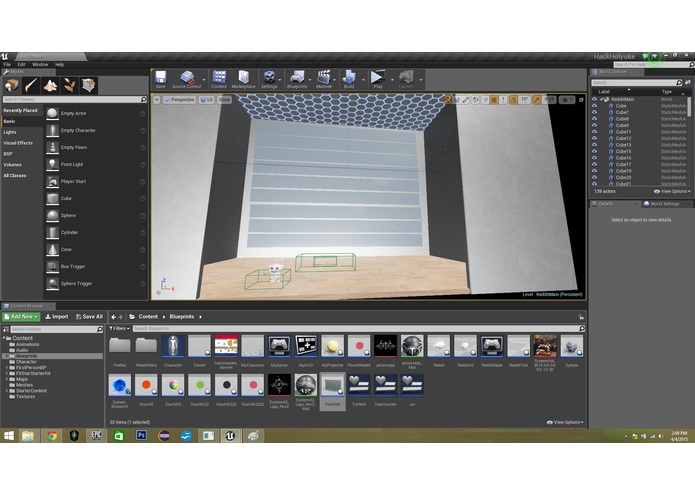Open Epic Games Launcher in taskbar
Image resolution: width=695 pixels, height=494 pixels.
point(96,436)
